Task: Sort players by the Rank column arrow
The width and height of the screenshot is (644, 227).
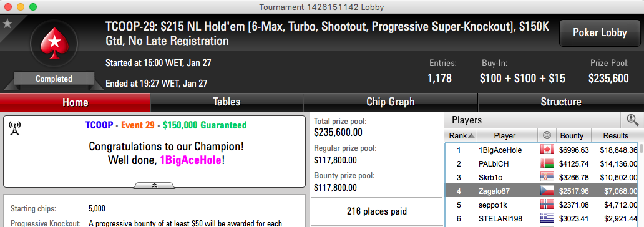Action: click(x=471, y=136)
